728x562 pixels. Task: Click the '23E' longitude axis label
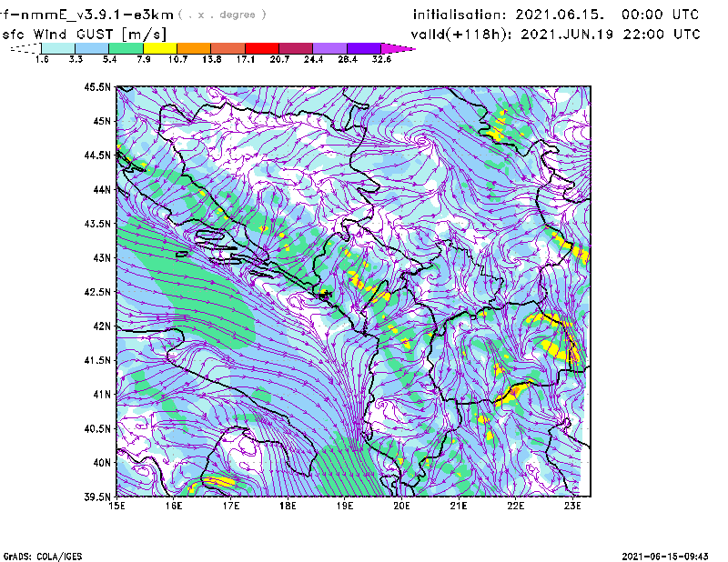coord(572,506)
